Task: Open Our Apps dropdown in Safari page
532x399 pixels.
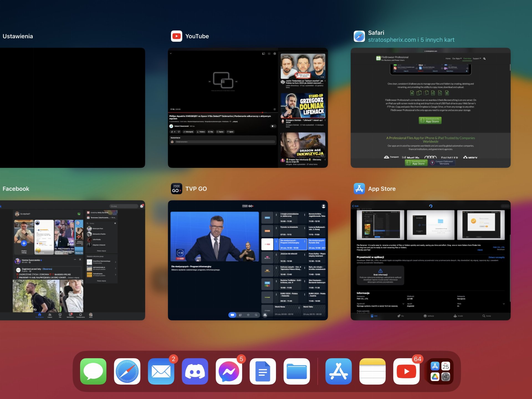Action: tap(457, 58)
